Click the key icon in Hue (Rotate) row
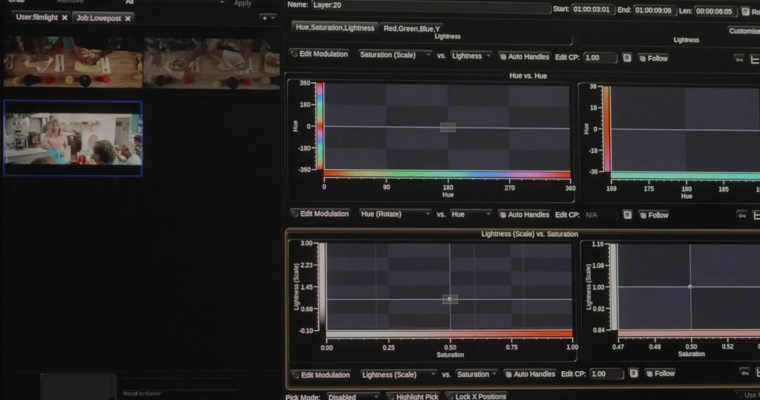760x400 pixels. (x=742, y=215)
